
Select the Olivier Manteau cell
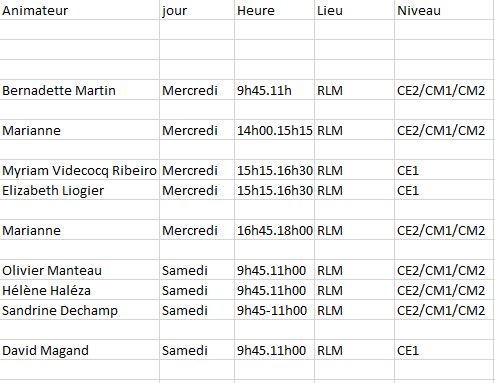tap(80, 270)
